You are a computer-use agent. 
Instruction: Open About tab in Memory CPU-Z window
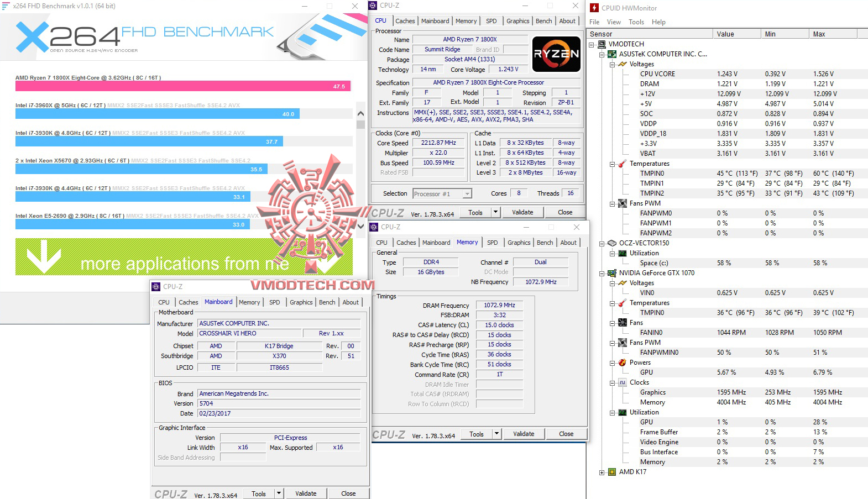tap(568, 243)
